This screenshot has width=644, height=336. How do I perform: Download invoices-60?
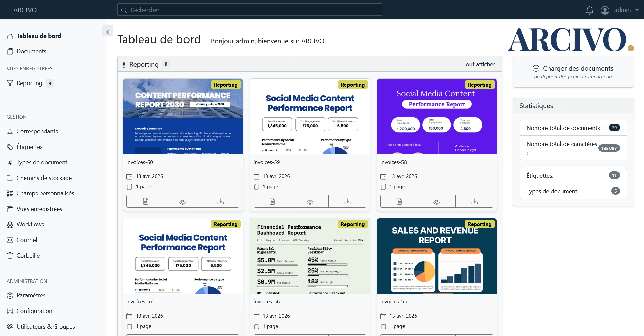220,201
